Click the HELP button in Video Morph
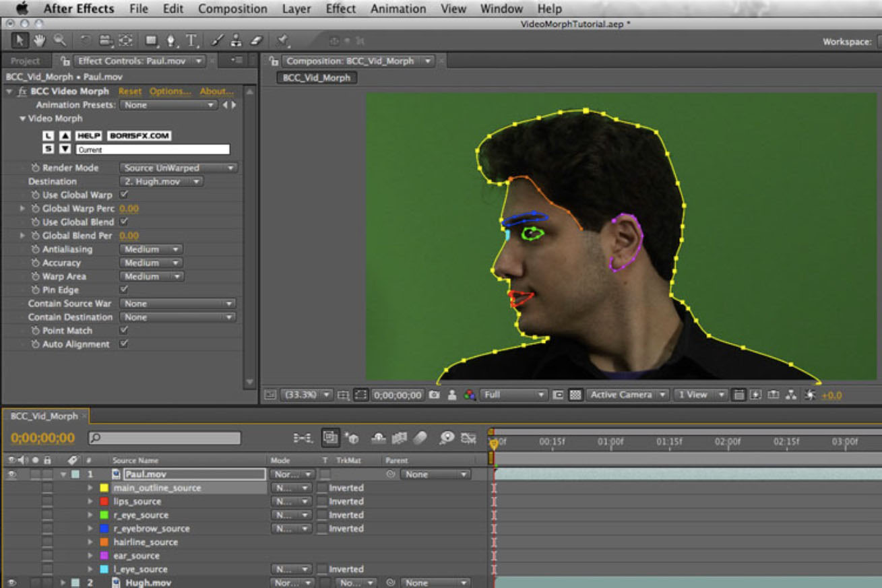The image size is (882, 588). pos(88,136)
